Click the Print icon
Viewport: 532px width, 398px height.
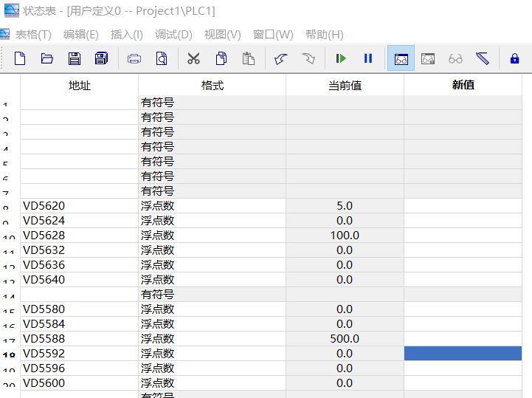point(134,59)
